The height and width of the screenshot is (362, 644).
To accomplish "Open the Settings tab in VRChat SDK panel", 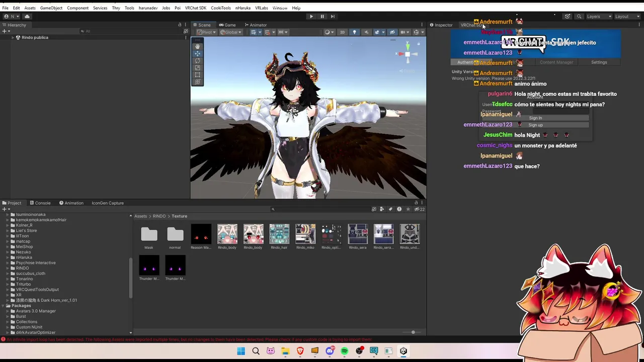I will point(599,62).
